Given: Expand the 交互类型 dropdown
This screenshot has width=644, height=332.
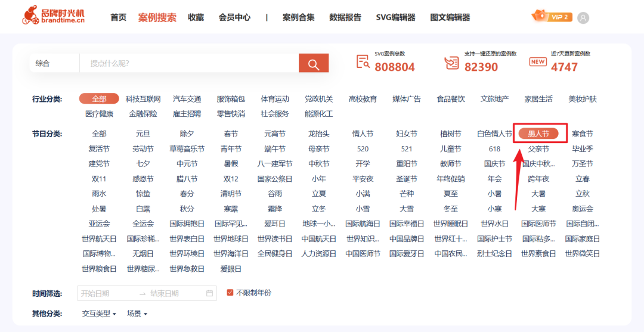Looking at the screenshot, I should coord(99,314).
